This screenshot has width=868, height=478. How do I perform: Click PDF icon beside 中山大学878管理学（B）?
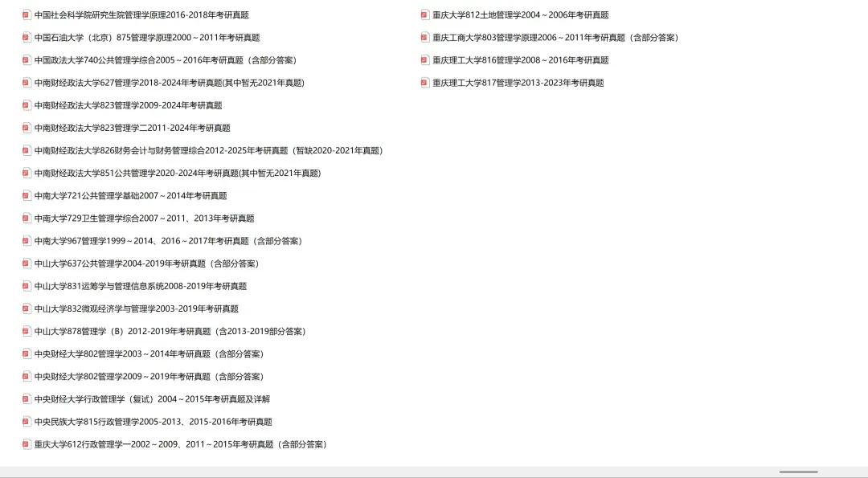click(x=27, y=332)
